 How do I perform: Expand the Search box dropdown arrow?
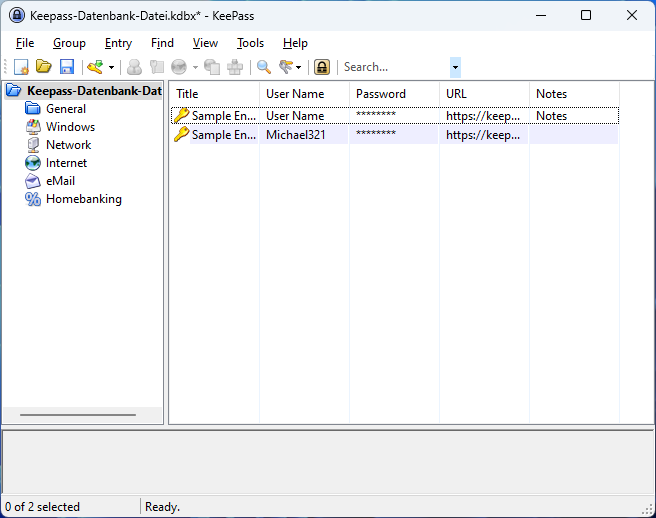pyautogui.click(x=456, y=67)
